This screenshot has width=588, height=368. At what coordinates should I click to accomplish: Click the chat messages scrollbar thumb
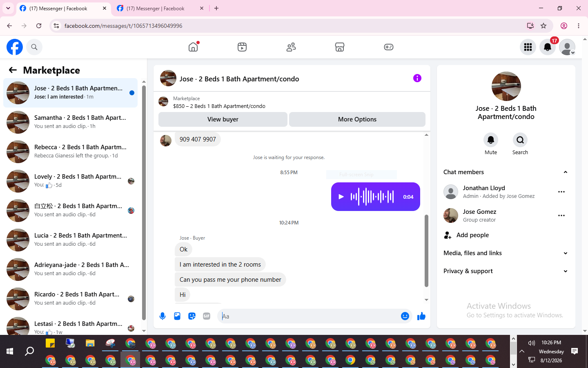pyautogui.click(x=426, y=251)
